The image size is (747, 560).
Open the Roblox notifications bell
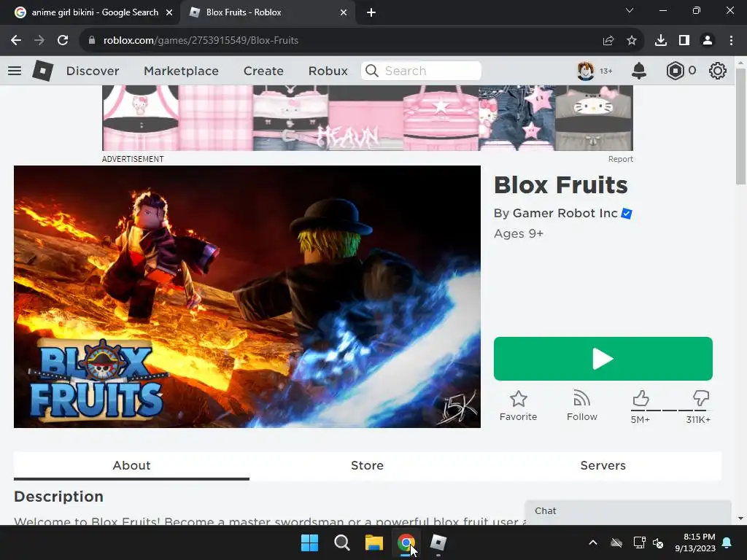(639, 71)
